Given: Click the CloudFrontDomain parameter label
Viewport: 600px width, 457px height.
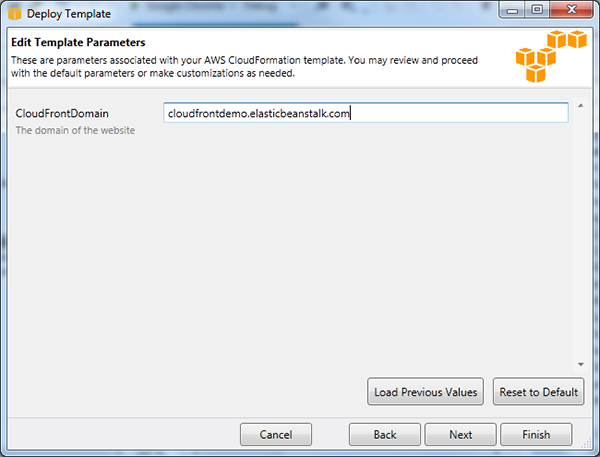Looking at the screenshot, I should (62, 113).
